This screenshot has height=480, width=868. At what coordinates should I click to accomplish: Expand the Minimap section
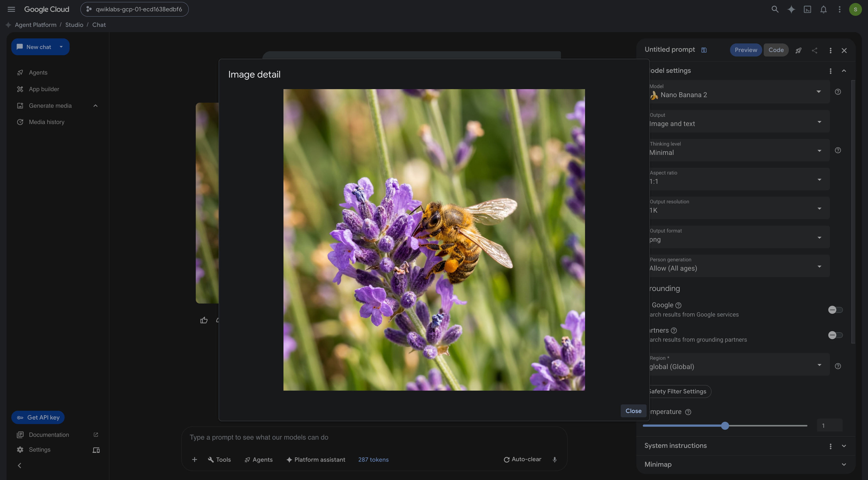click(x=844, y=464)
